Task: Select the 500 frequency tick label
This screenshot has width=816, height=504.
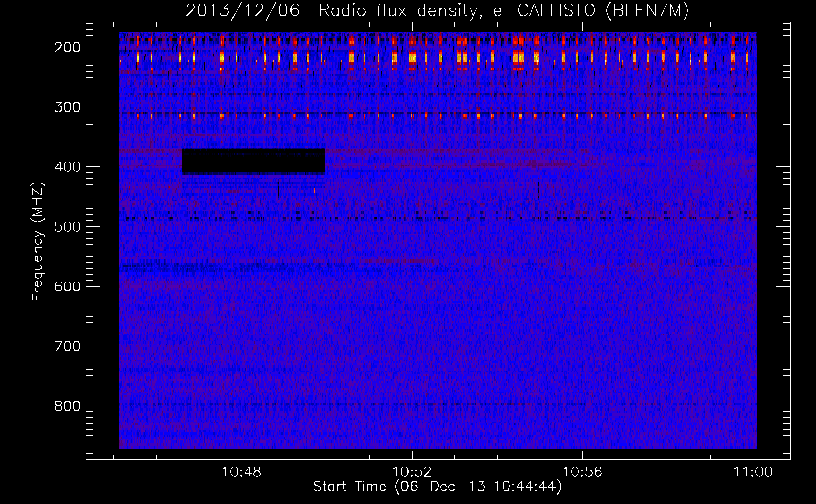Action: (68, 227)
